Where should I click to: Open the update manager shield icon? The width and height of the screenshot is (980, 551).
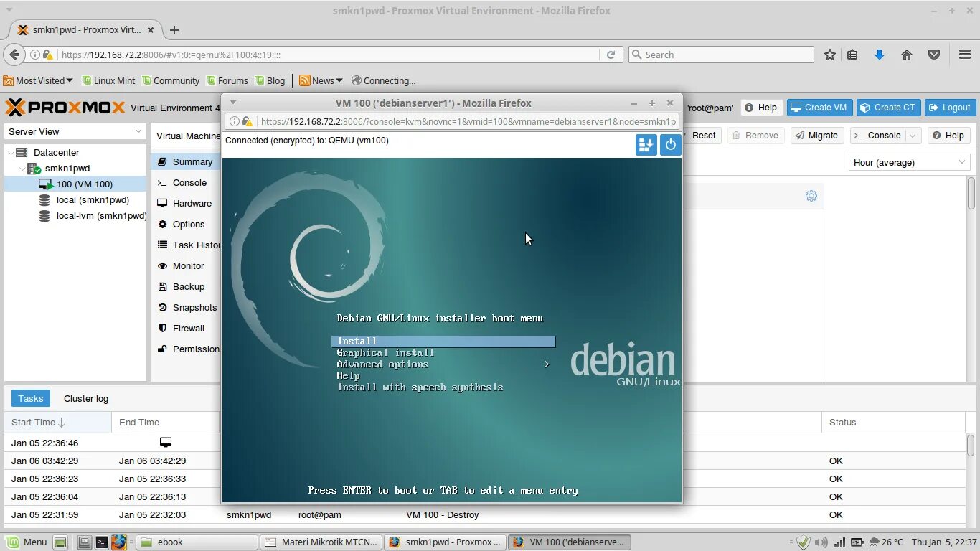tap(804, 542)
